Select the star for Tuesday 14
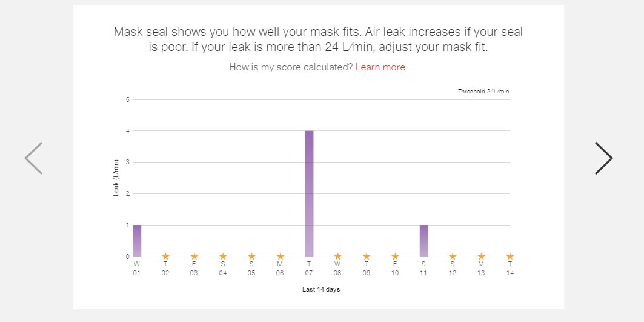 tap(510, 257)
